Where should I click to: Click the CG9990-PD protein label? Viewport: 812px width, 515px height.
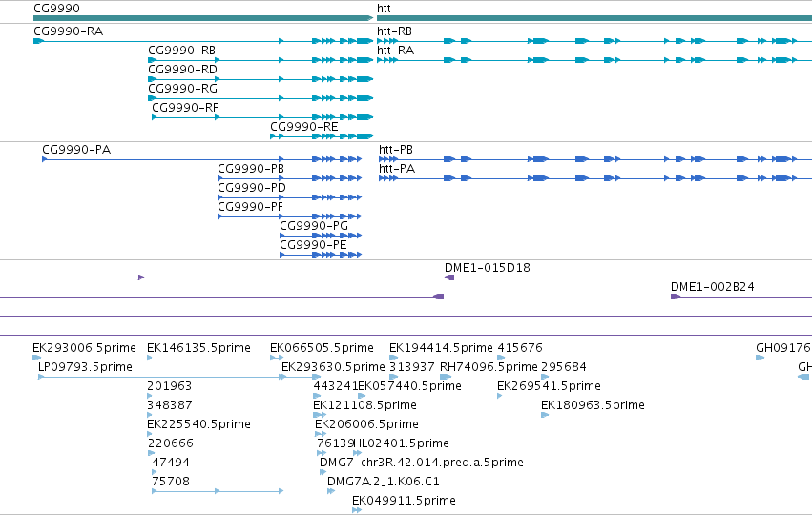pyautogui.click(x=252, y=188)
